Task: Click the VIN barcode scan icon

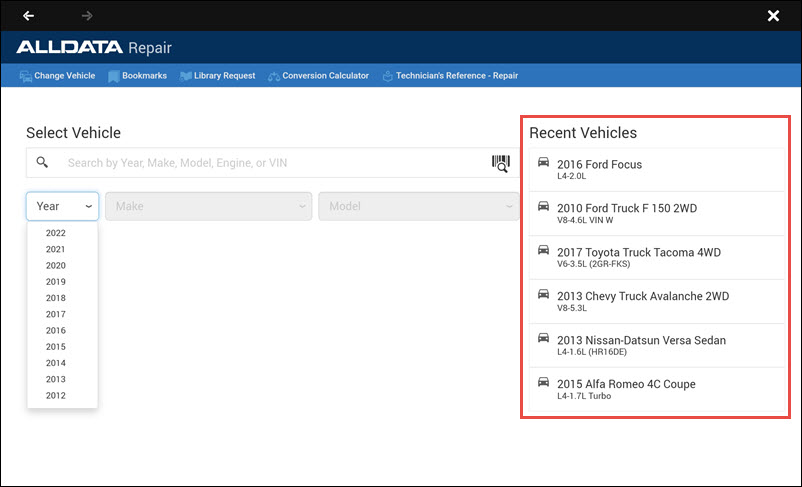Action: click(501, 163)
